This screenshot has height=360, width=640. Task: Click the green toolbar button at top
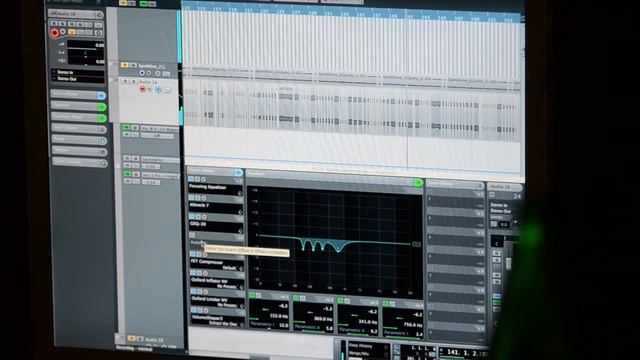tap(143, 4)
